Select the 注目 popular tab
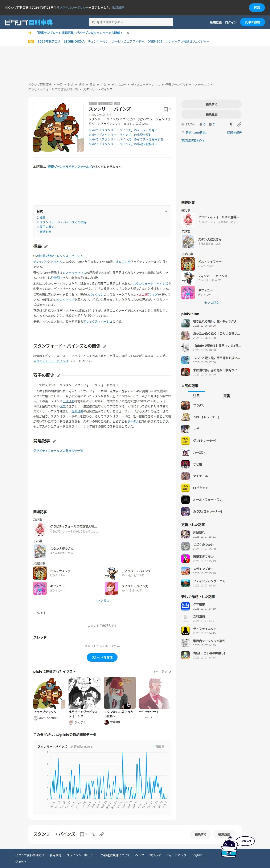 pos(196,396)
